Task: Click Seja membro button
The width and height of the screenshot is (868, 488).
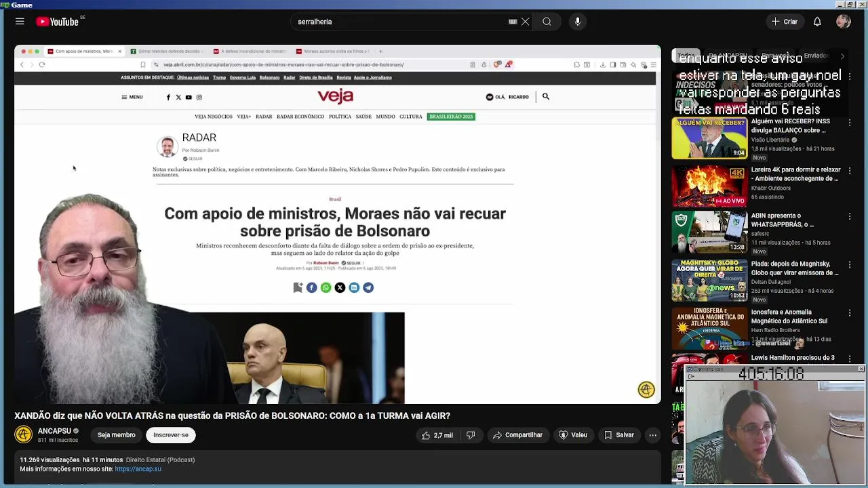Action: tap(117, 435)
